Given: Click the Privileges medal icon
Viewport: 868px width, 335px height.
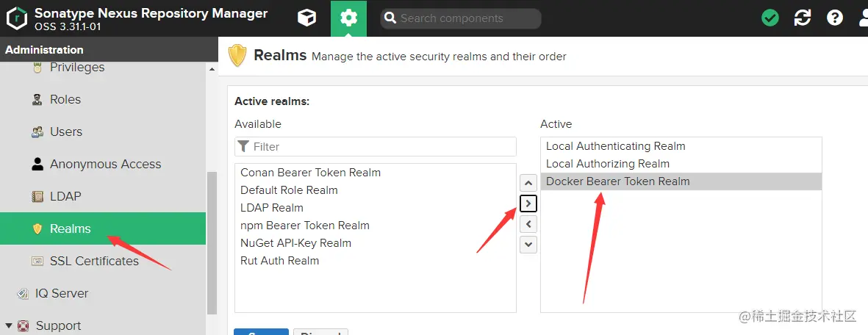Looking at the screenshot, I should pos(37,68).
